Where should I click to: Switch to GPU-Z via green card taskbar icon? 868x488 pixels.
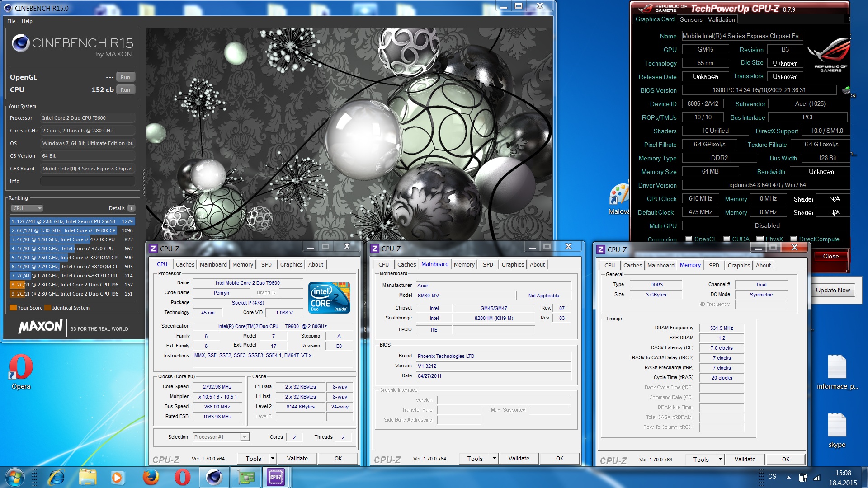246,477
